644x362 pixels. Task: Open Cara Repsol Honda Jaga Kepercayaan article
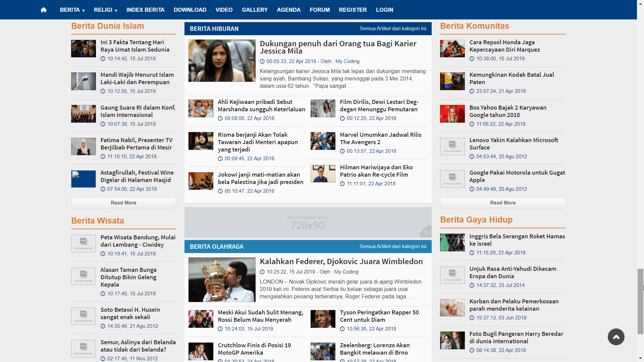504,46
